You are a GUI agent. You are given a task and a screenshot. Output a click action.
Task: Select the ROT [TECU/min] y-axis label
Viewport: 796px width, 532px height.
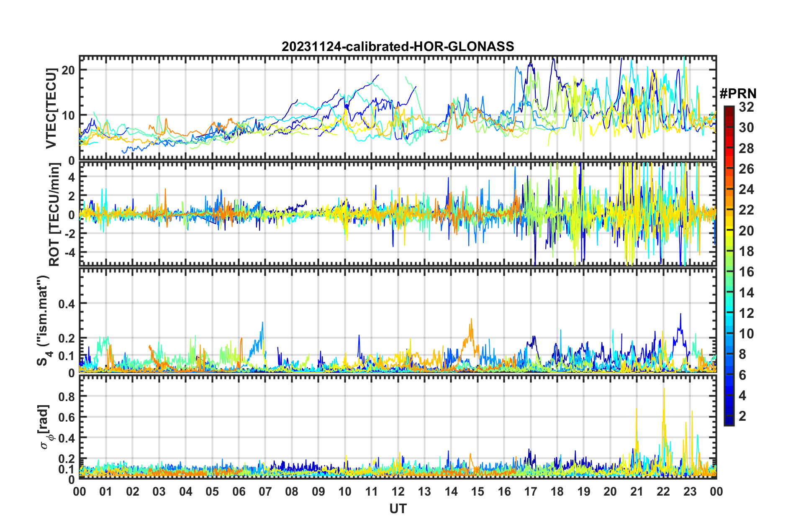click(54, 215)
